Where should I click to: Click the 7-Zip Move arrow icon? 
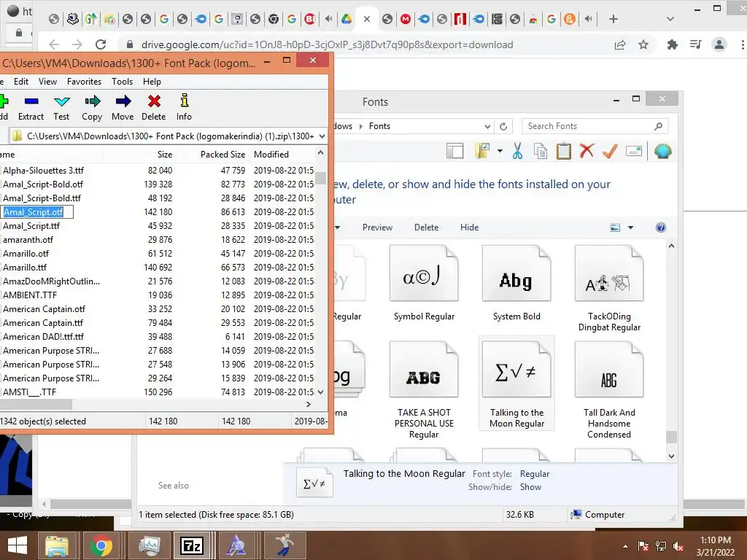click(x=123, y=101)
